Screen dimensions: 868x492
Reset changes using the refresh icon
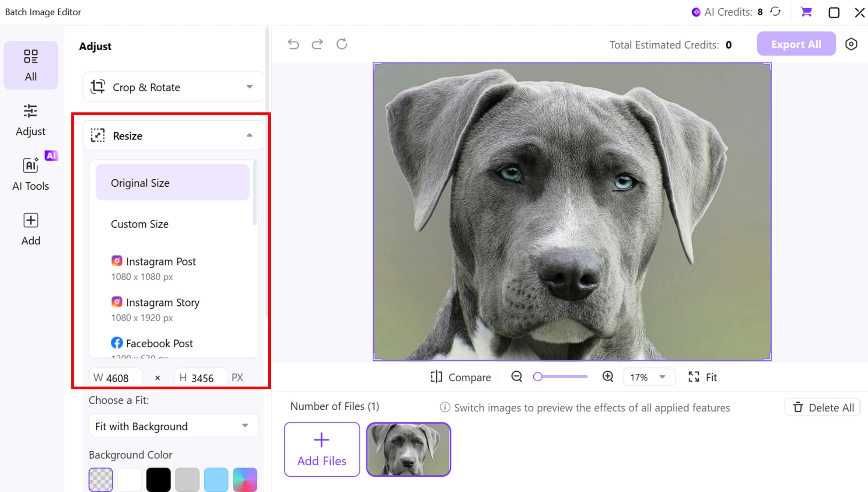pos(342,44)
